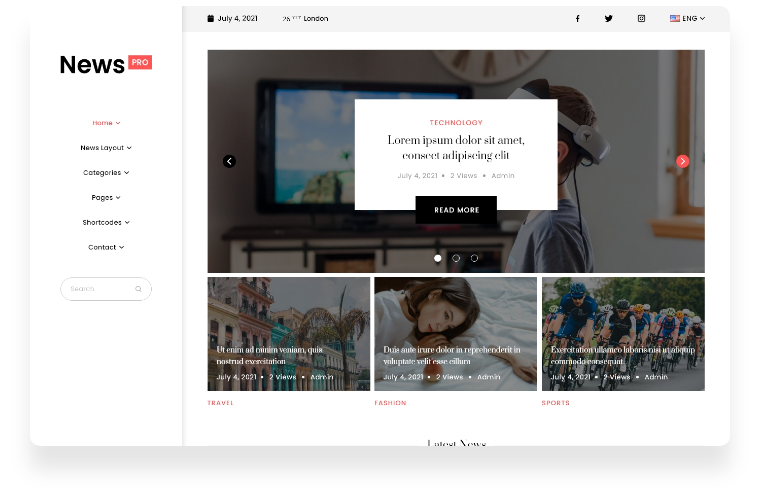Open the sports article thumbnail with cyclists
The image size is (760, 500).
tap(623, 334)
